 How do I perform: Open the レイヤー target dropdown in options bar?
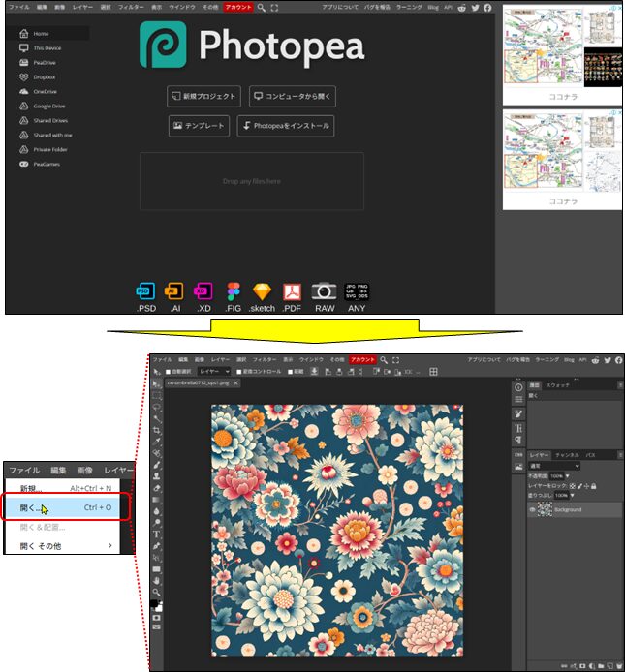tap(214, 372)
